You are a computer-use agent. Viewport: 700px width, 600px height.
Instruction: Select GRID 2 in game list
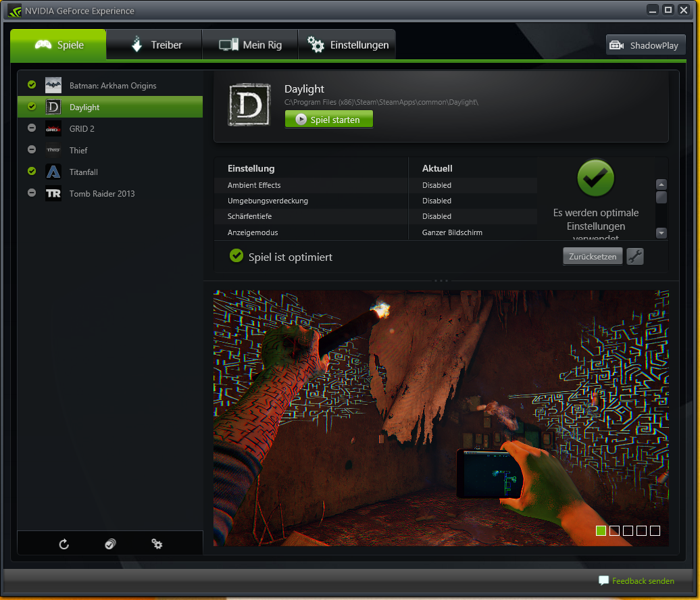pos(110,128)
